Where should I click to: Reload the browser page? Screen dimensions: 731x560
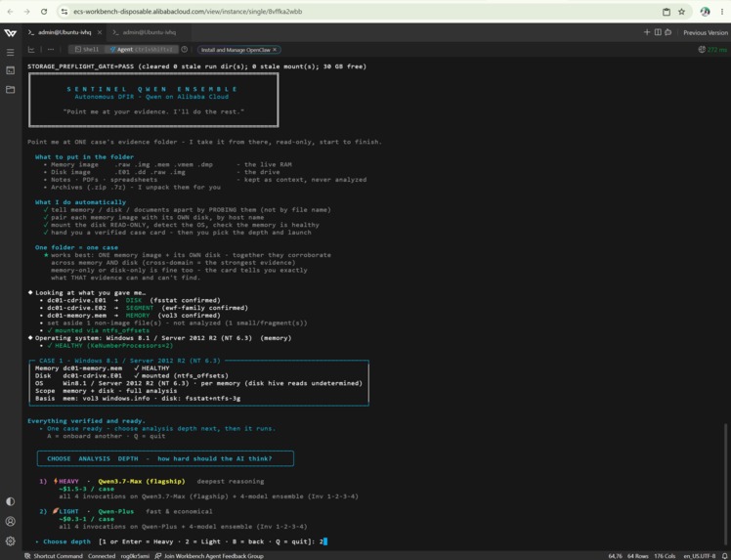[44, 12]
